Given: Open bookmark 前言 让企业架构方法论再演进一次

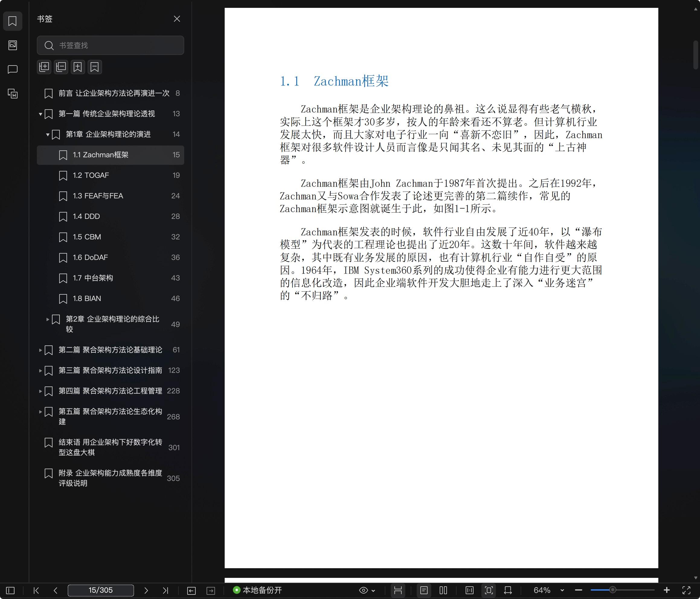Looking at the screenshot, I should 111,93.
